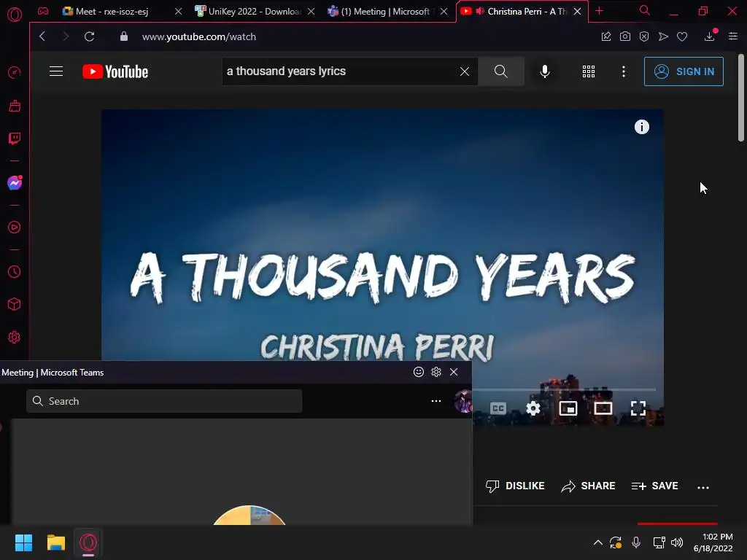Open My Flow send icon
The image size is (747, 560).
pos(663,36)
